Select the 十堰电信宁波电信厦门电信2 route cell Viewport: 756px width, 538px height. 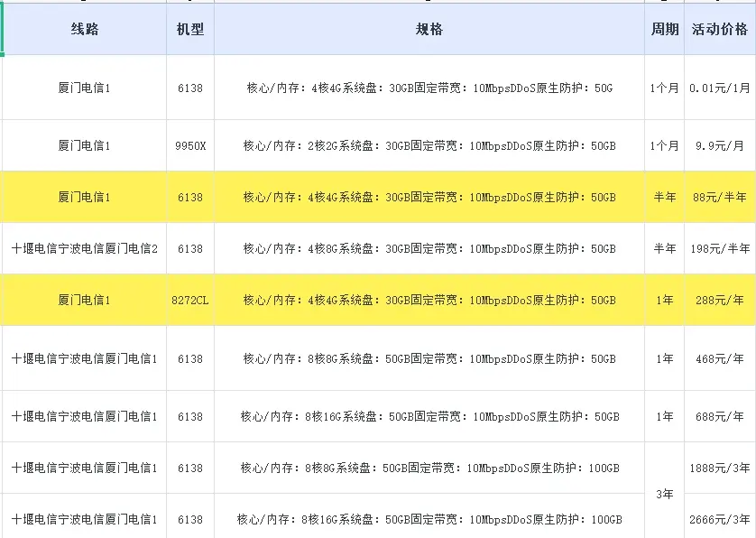[x=85, y=248]
